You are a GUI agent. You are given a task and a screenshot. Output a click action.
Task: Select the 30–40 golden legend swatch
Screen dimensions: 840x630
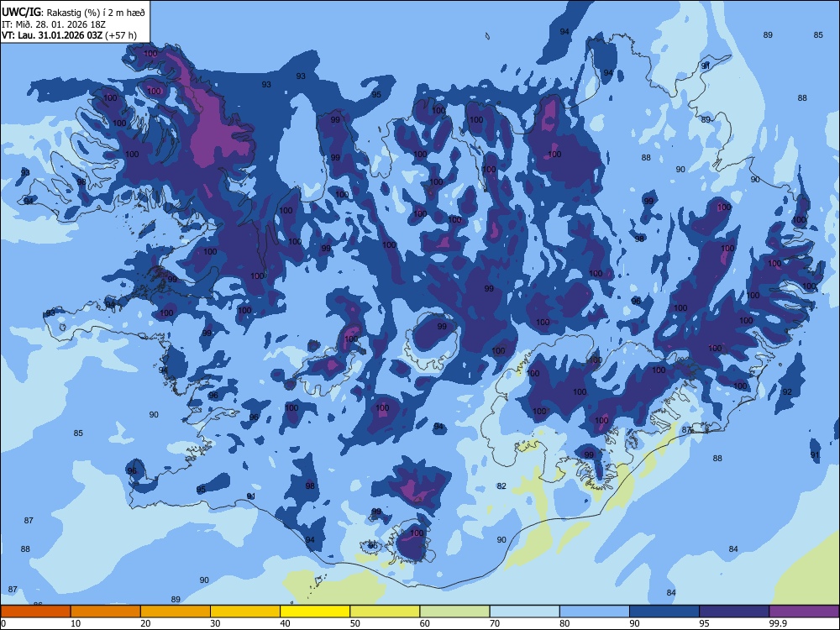point(245,612)
